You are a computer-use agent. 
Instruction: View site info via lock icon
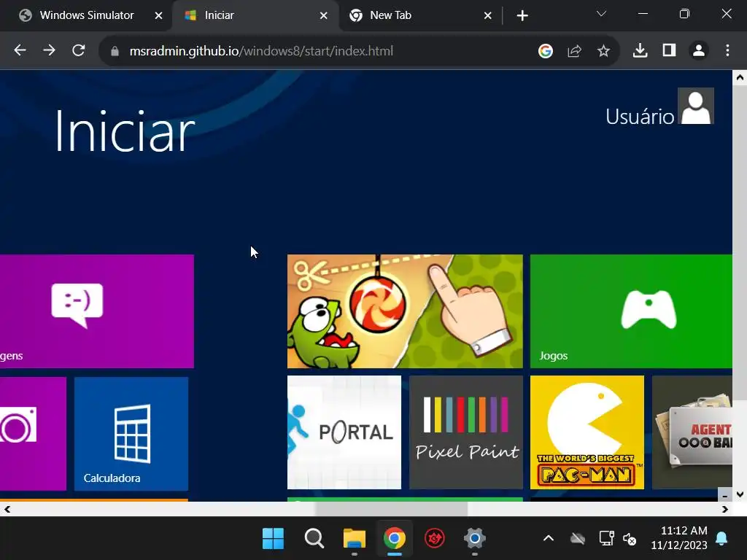(x=115, y=51)
